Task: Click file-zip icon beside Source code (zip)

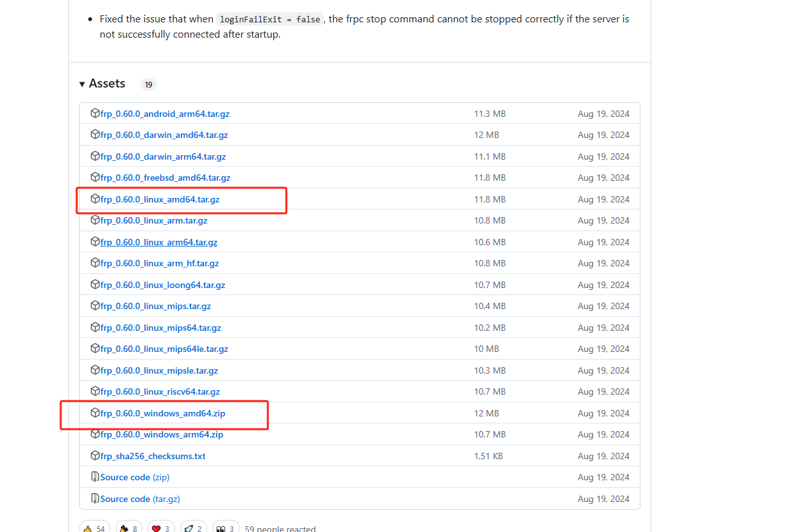Action: (x=95, y=477)
